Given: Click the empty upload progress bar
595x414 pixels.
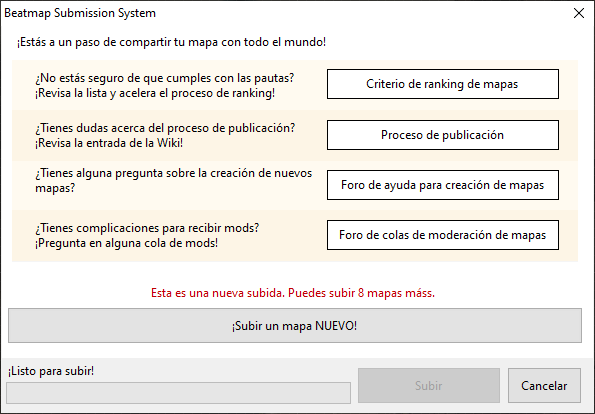Looking at the screenshot, I should (x=178, y=393).
